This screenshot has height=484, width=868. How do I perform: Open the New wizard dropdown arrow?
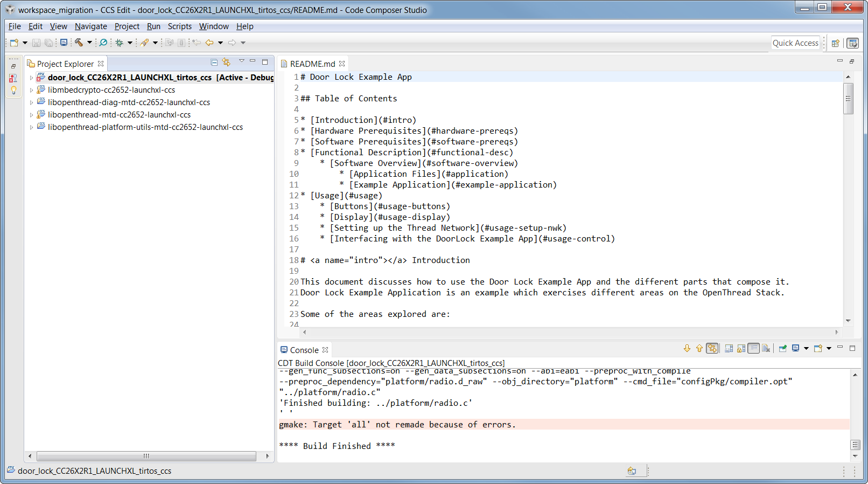click(25, 43)
